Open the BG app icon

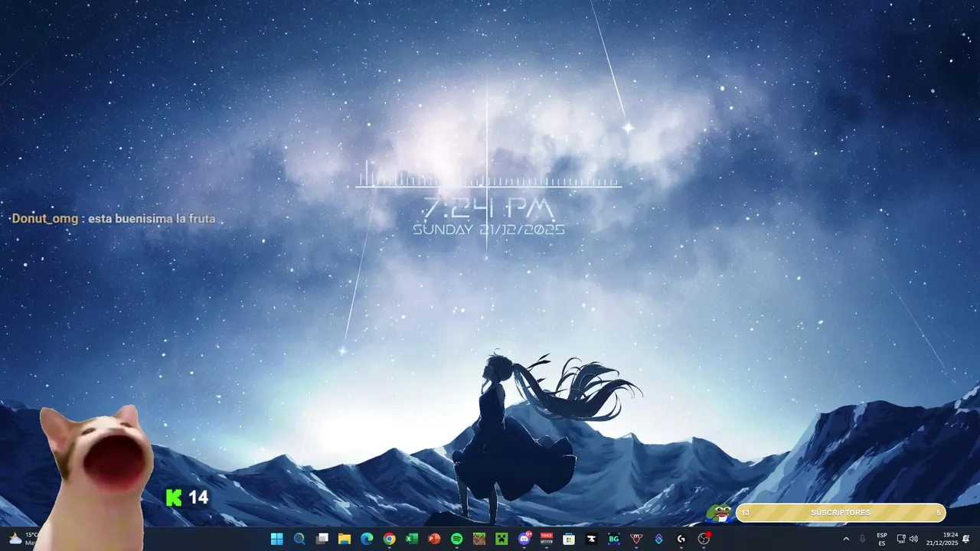pos(614,539)
